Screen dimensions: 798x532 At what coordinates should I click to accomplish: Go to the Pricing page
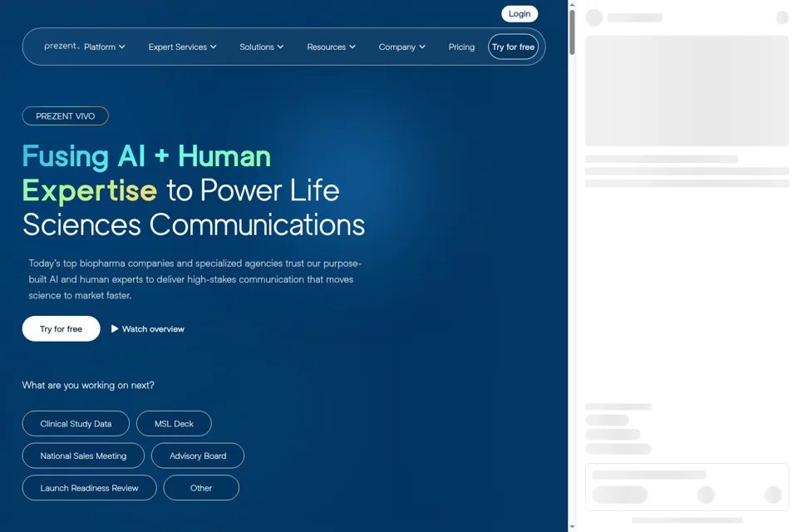click(461, 47)
